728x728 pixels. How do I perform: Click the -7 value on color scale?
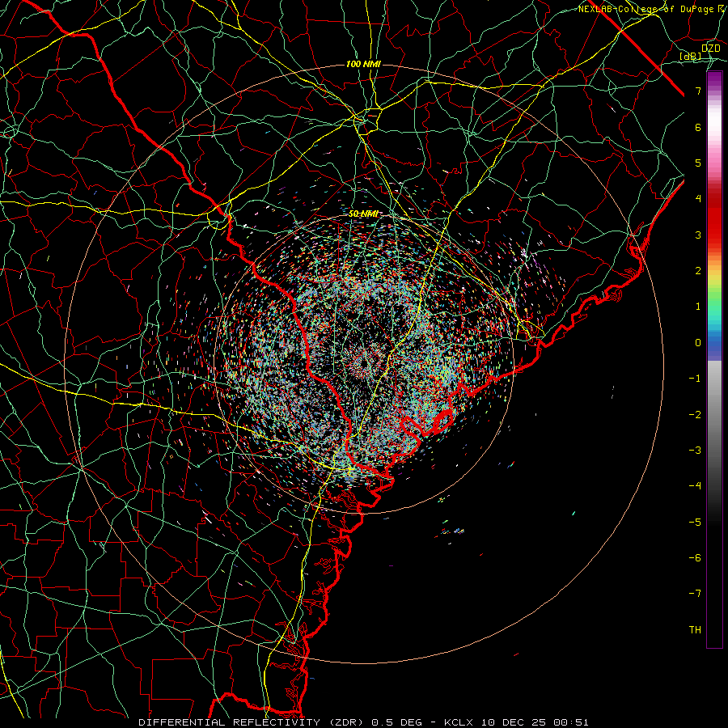695,594
